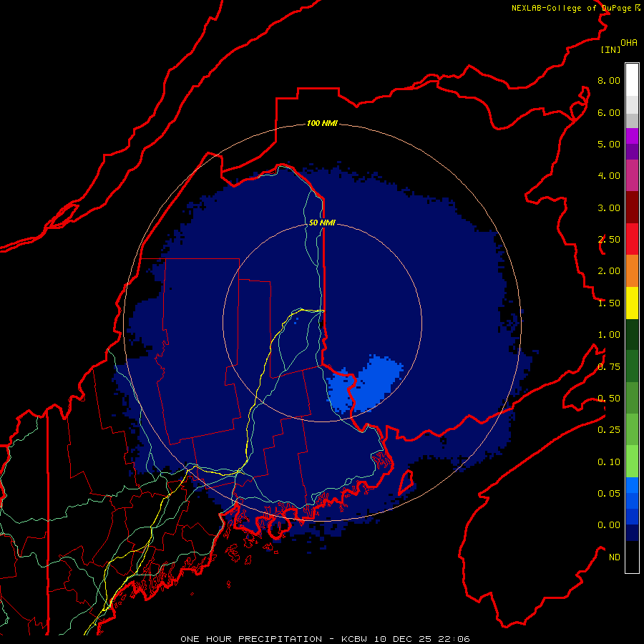The height and width of the screenshot is (644, 644).
Task: Click the 0.00 legend value
Action: point(609,525)
